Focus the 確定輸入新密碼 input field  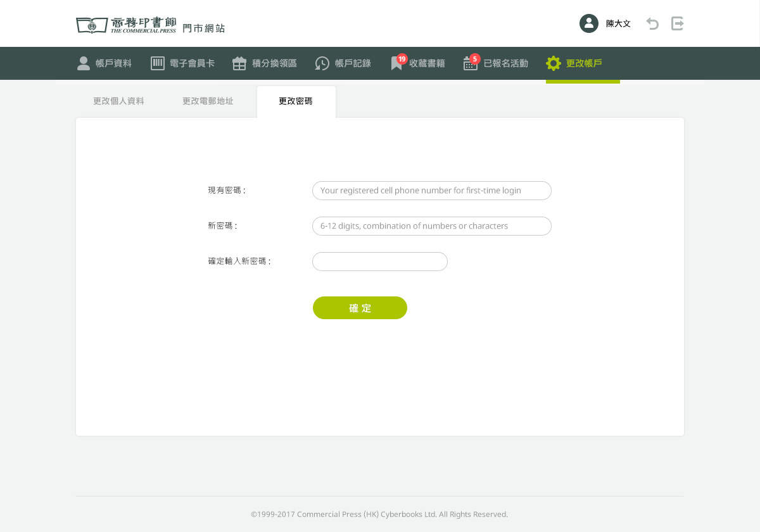click(x=379, y=262)
